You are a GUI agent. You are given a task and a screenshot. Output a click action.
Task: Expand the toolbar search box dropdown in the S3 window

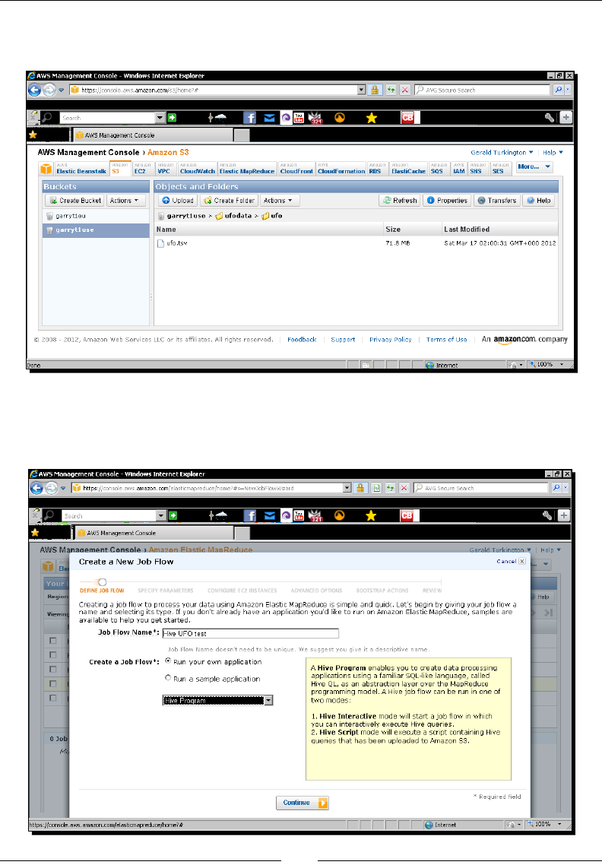(x=160, y=117)
